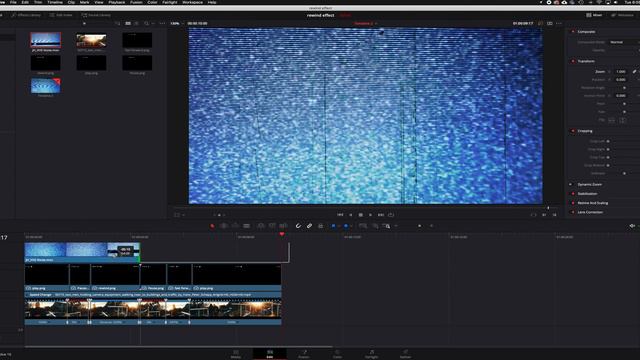Expand the Retime And Scaling header label
This screenshot has height=360, width=640.
tap(593, 203)
